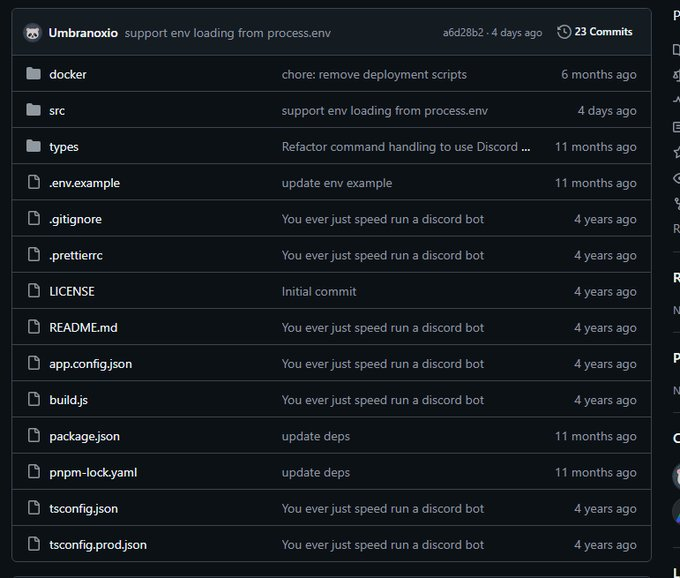This screenshot has width=680, height=578.
Task: Open the docker folder
Action: [x=68, y=74]
